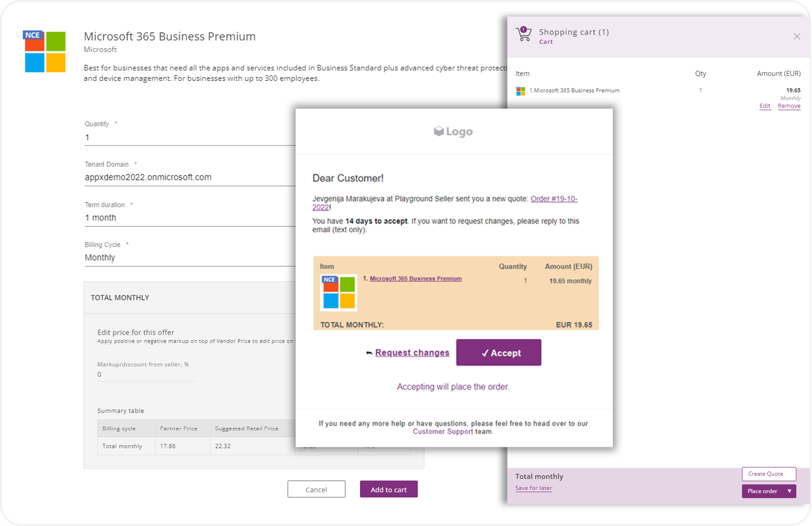
Task: Click the reply arrow beside Request changes
Action: coord(369,353)
